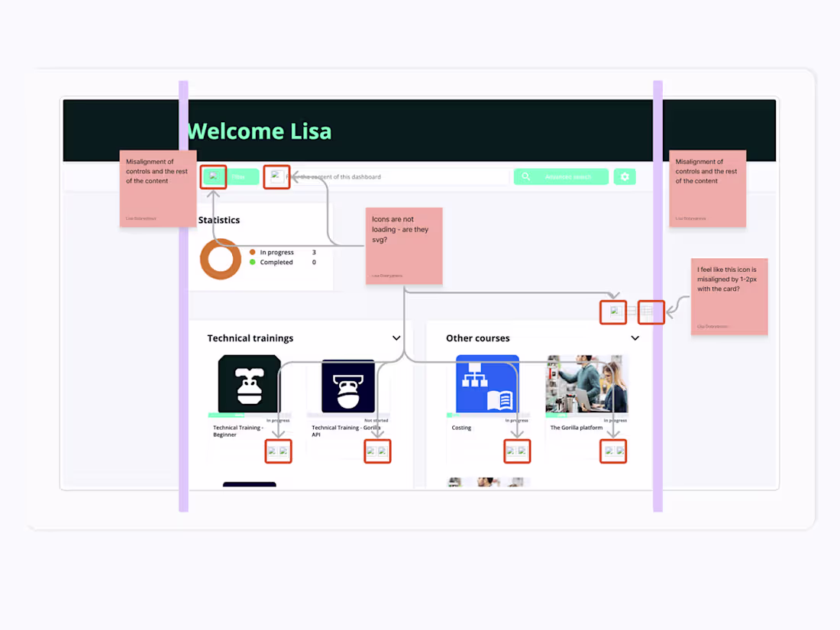
Task: Collapse the Technical trainings section
Action: pyautogui.click(x=396, y=338)
